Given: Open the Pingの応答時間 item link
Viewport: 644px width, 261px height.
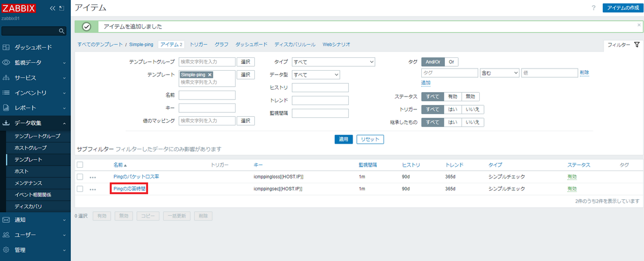Looking at the screenshot, I should click(129, 189).
